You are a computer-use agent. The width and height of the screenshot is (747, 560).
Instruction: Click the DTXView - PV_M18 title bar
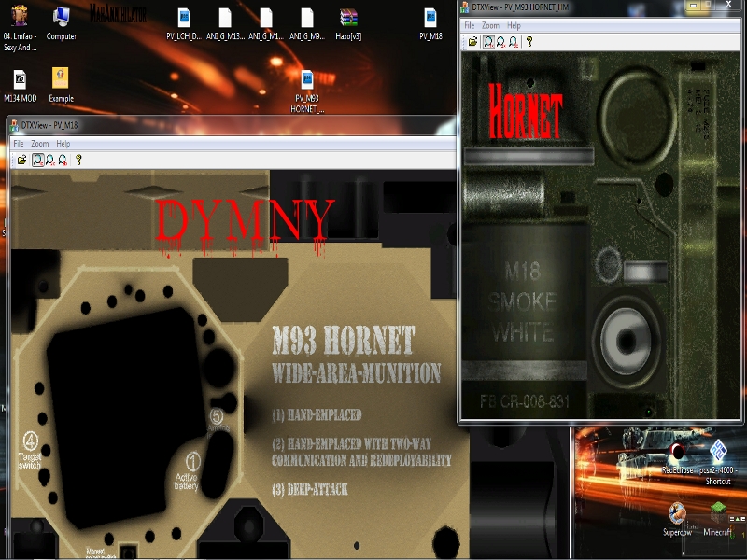[x=231, y=125]
